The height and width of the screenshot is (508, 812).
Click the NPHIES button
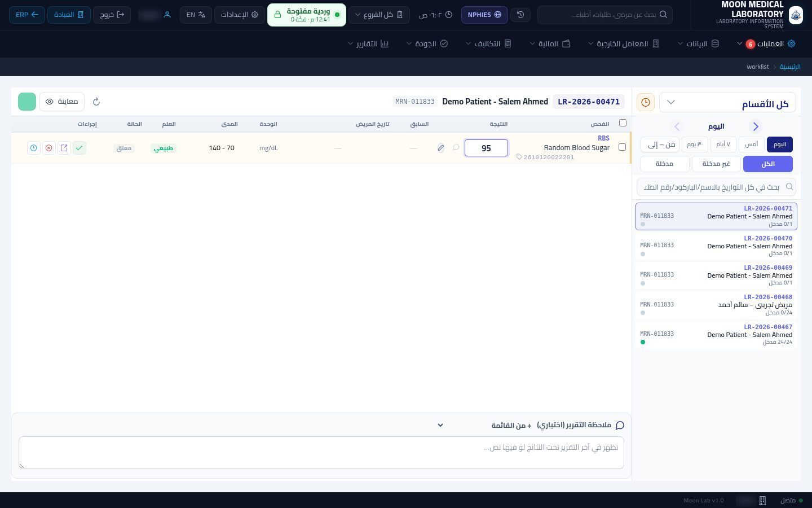(x=484, y=15)
